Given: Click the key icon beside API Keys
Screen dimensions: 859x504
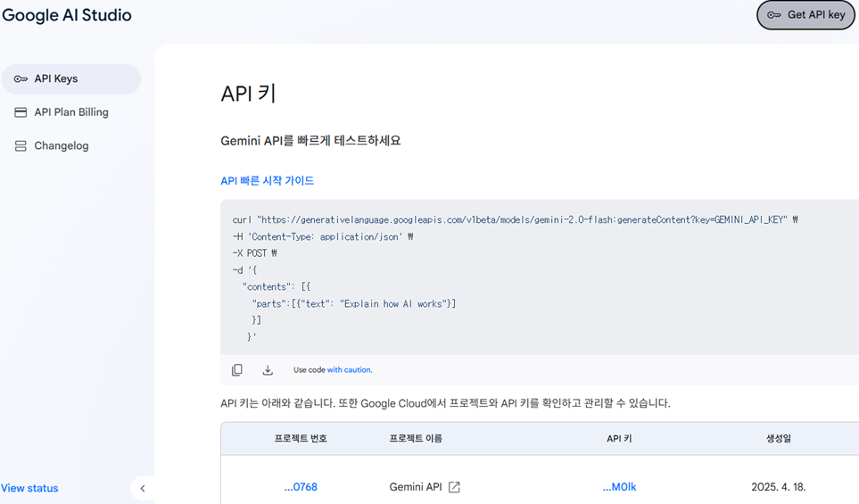Looking at the screenshot, I should [x=21, y=78].
